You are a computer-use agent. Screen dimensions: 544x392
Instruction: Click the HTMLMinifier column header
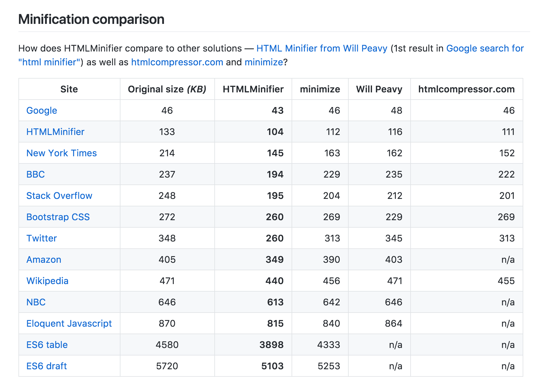(253, 89)
